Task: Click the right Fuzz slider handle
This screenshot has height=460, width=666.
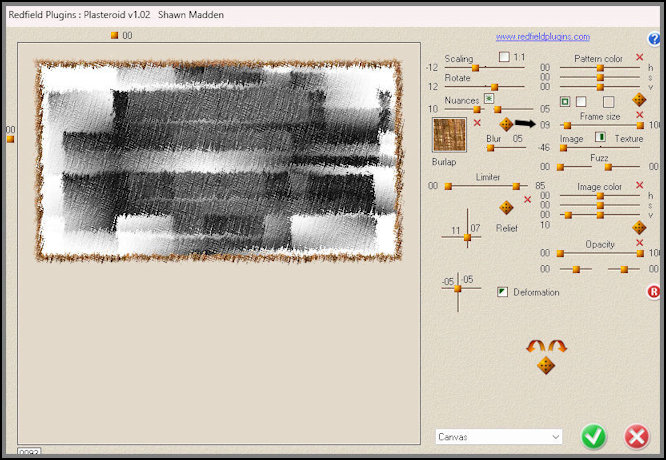Action: [608, 167]
